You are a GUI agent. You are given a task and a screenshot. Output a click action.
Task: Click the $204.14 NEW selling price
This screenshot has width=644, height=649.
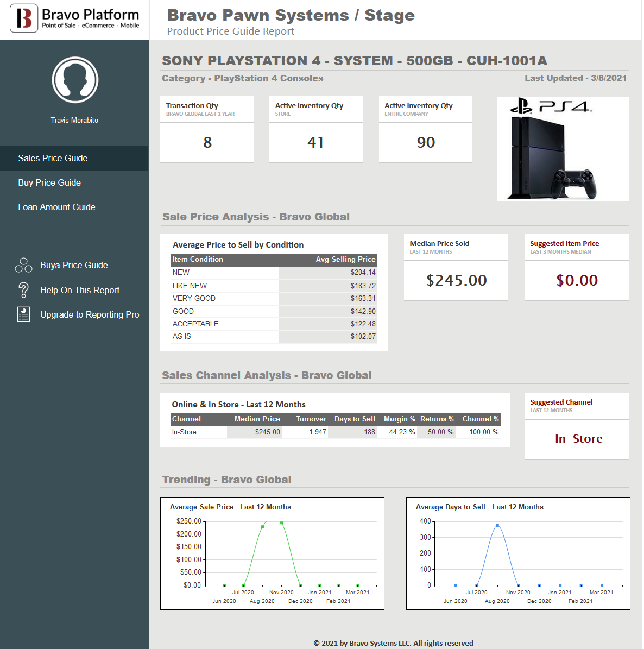[363, 272]
